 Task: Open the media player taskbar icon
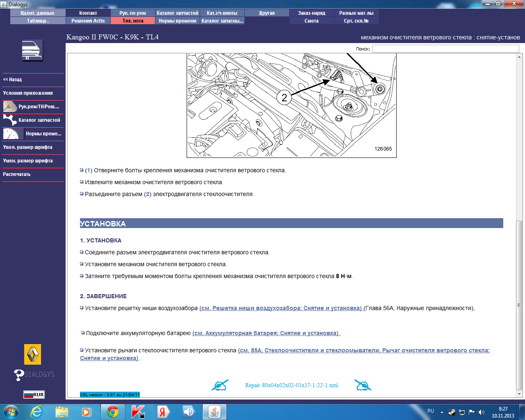click(87, 412)
